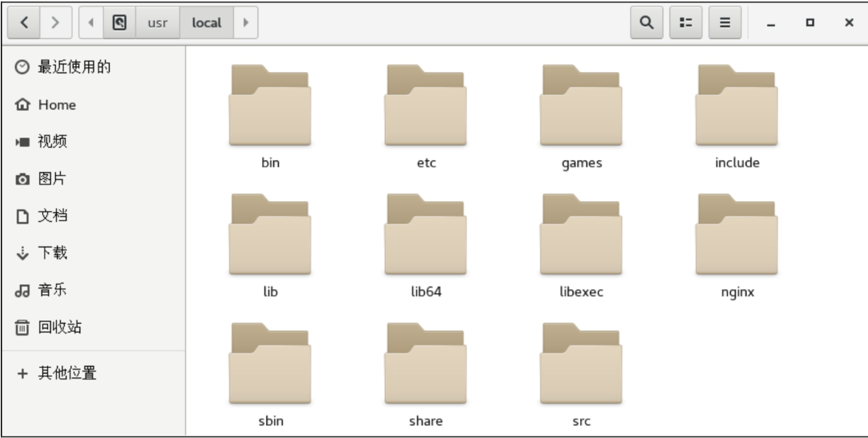Close the file manager window
The width and height of the screenshot is (868, 438).
coord(849,22)
